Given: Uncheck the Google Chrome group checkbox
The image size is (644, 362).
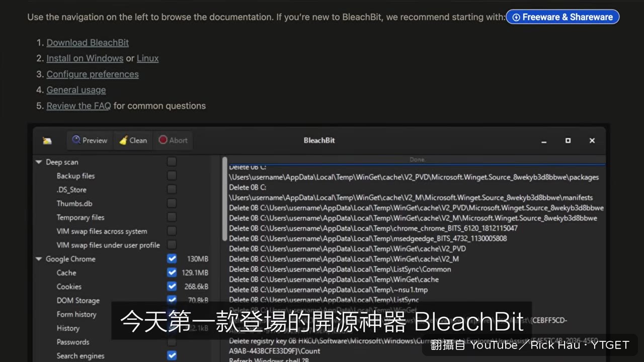Looking at the screenshot, I should [172, 259].
